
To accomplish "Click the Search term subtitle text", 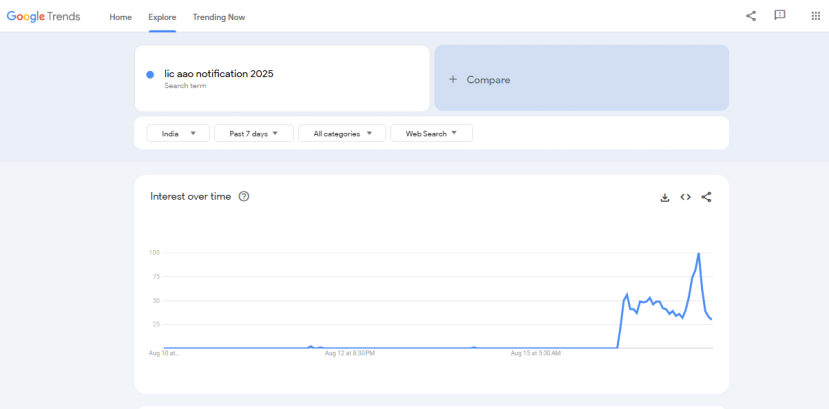I will pyautogui.click(x=185, y=86).
